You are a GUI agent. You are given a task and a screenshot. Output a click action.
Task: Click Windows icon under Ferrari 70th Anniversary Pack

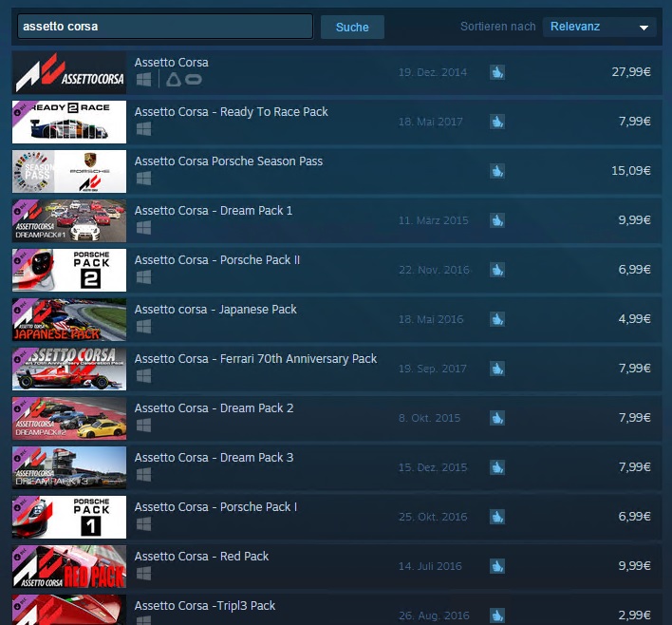click(143, 376)
